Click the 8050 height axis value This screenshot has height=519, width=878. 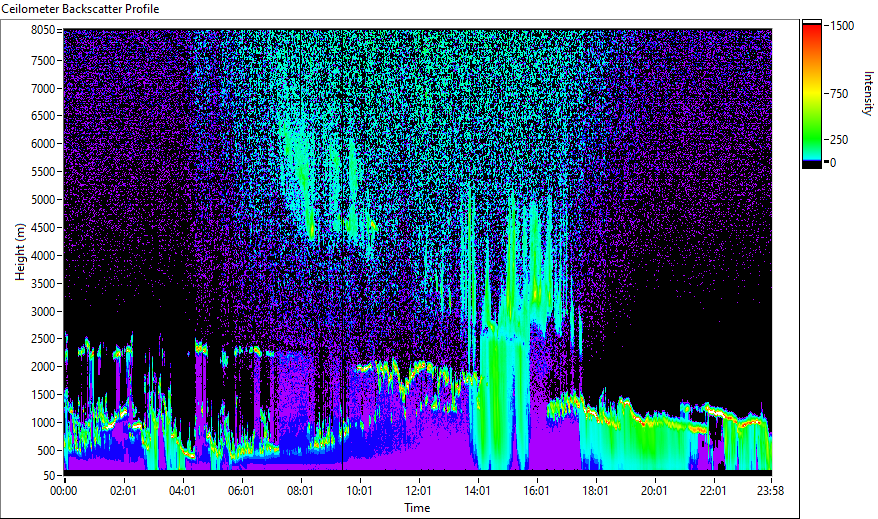click(43, 30)
